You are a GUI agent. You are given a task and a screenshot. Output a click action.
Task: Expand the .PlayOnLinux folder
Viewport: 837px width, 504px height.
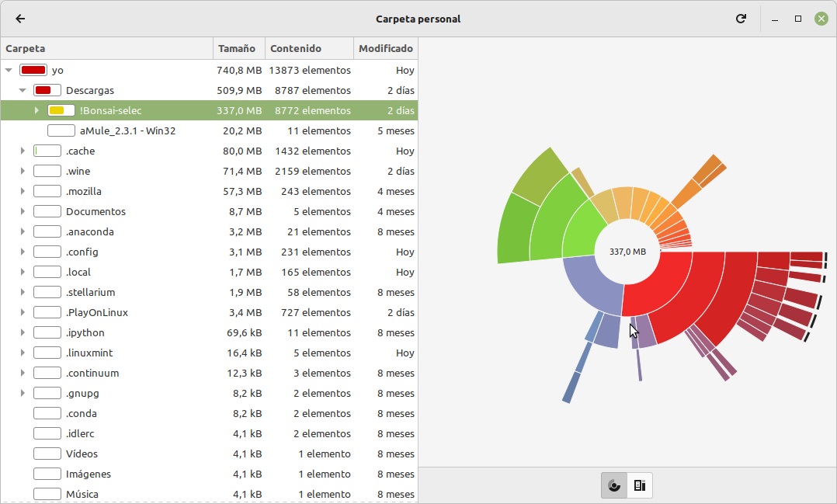tap(23, 312)
